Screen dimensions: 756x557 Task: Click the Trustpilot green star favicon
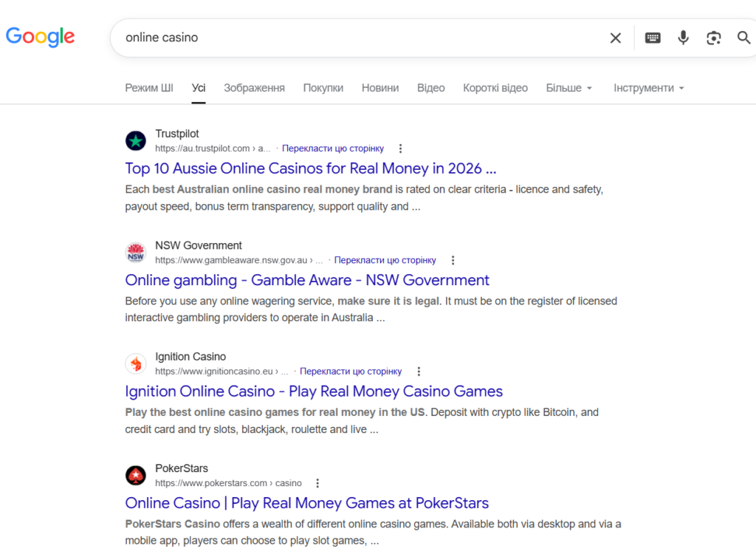[136, 141]
